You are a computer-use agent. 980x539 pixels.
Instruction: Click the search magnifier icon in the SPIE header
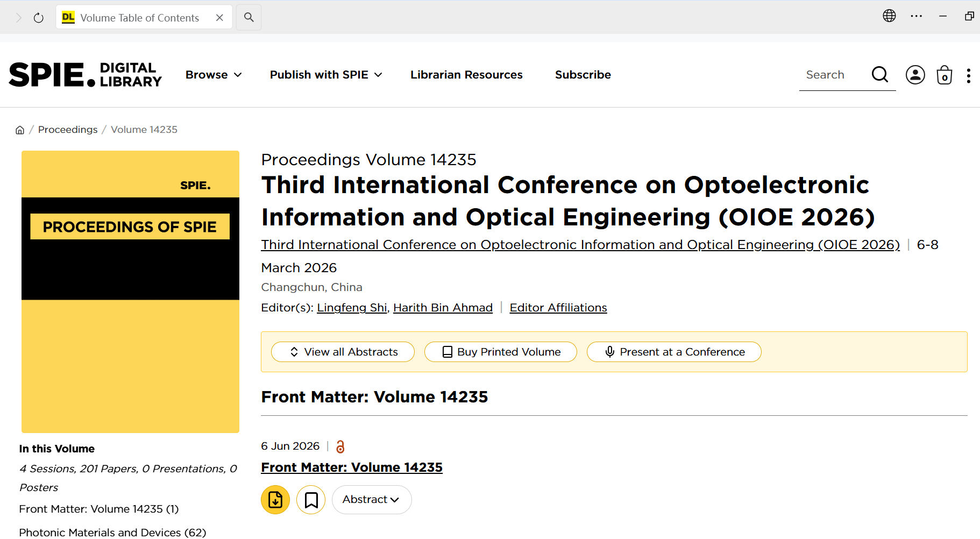(880, 75)
